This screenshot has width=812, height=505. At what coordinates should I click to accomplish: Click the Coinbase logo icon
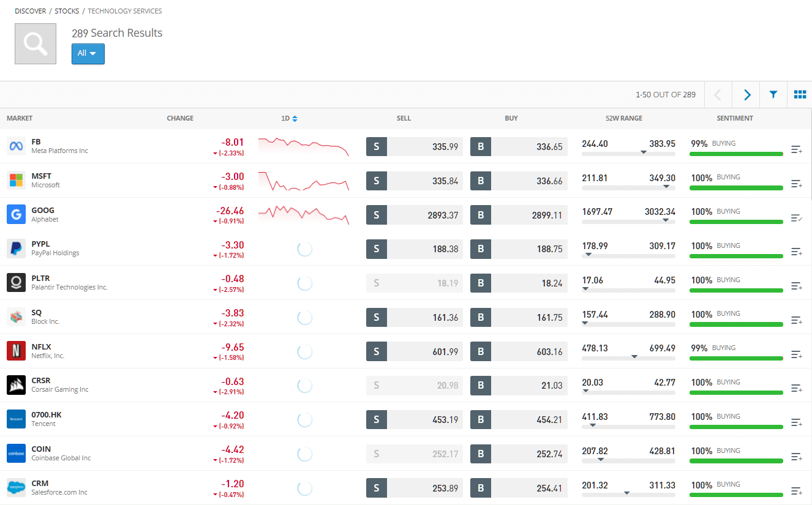click(16, 454)
